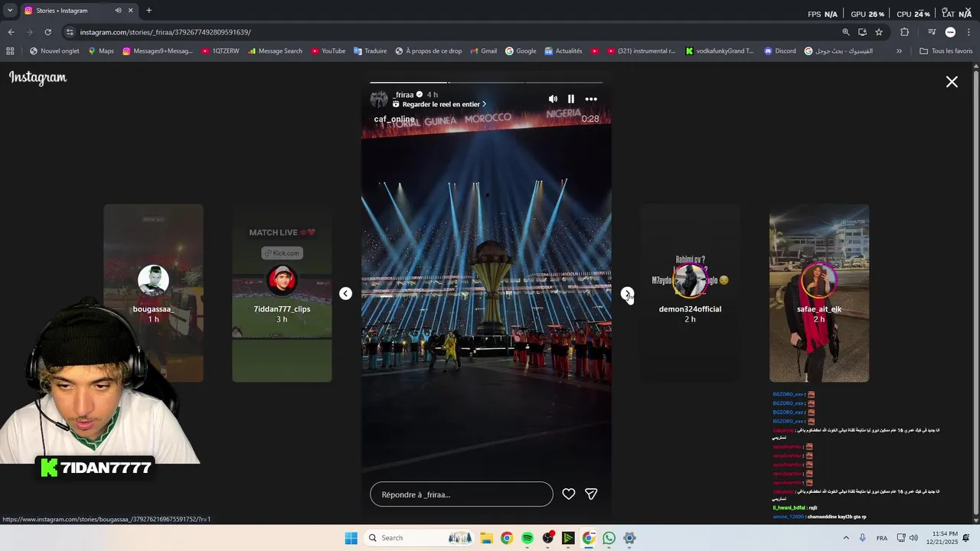Open the Chrome three-dot menu

pyautogui.click(x=969, y=32)
